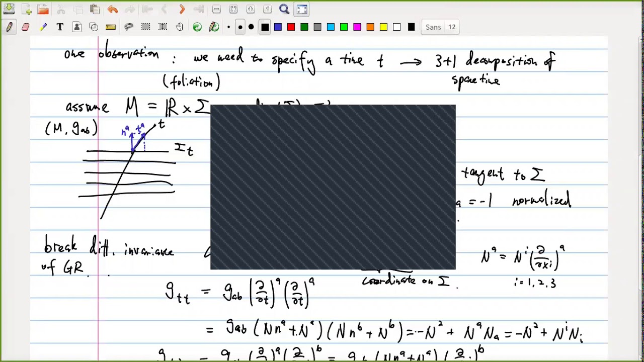
Task: Open the set zoom magnifier
Action: pos(284,9)
